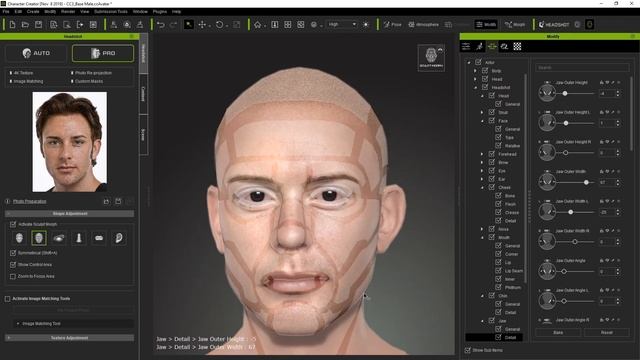The height and width of the screenshot is (360, 640).
Task: Expand the Head node below Body
Action: coord(475,79)
